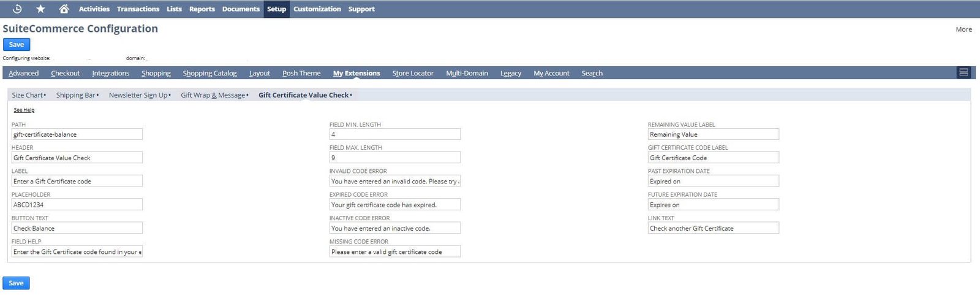
Task: Switch to the My Account tab
Action: 551,73
